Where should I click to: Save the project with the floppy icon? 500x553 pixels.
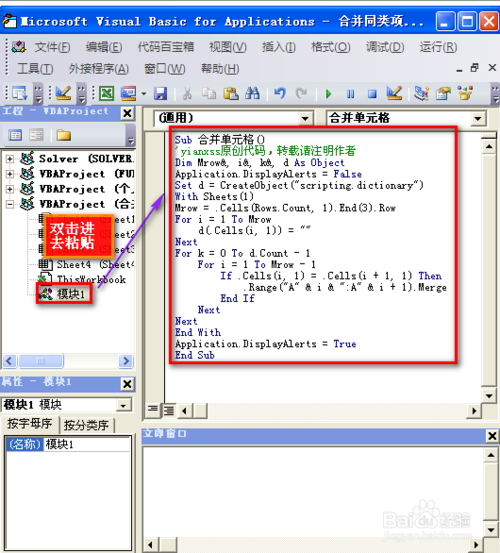(160, 93)
